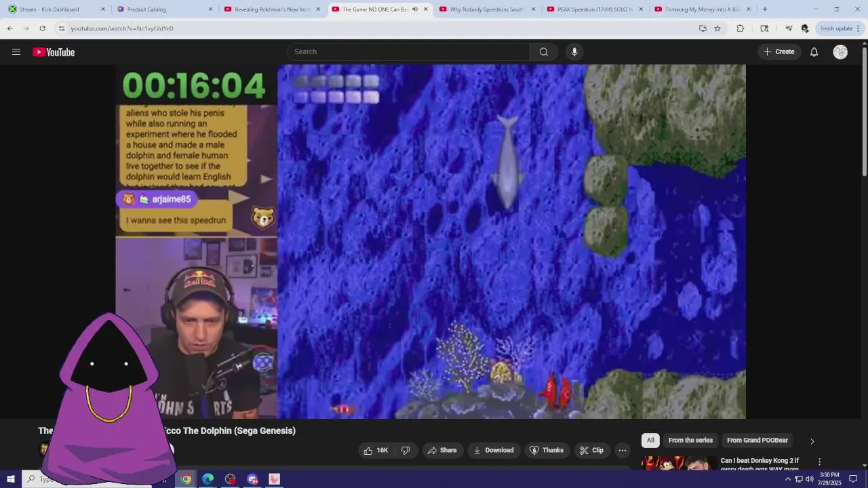868x488 pixels.
Task: Go forward in browser history
Action: tap(26, 28)
